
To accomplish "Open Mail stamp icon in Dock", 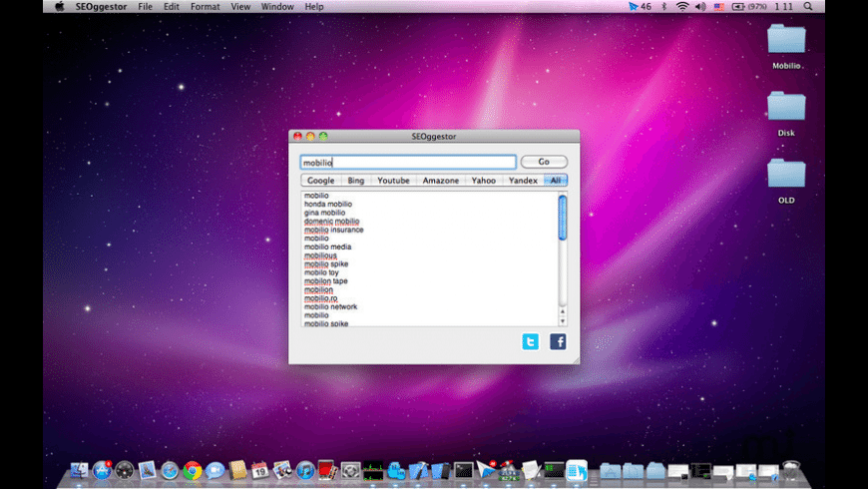I will (x=148, y=471).
